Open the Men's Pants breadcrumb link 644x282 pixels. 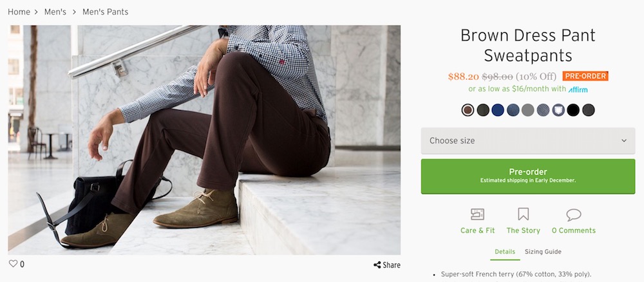pos(105,12)
